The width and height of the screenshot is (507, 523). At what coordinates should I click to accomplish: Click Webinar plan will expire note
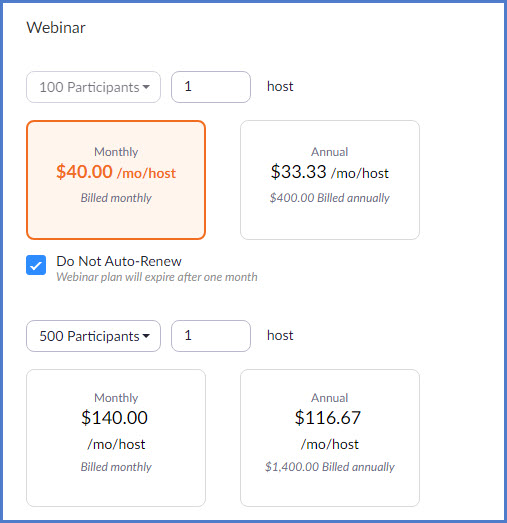pyautogui.click(x=157, y=277)
